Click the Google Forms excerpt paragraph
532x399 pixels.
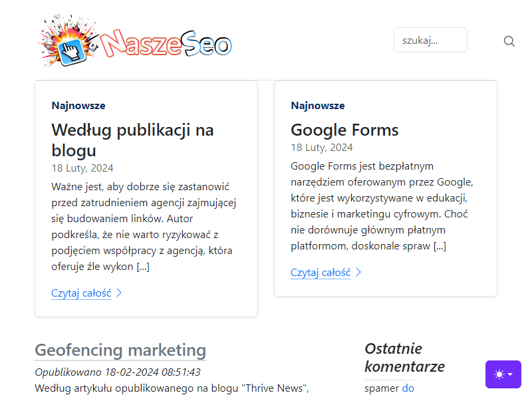382,206
